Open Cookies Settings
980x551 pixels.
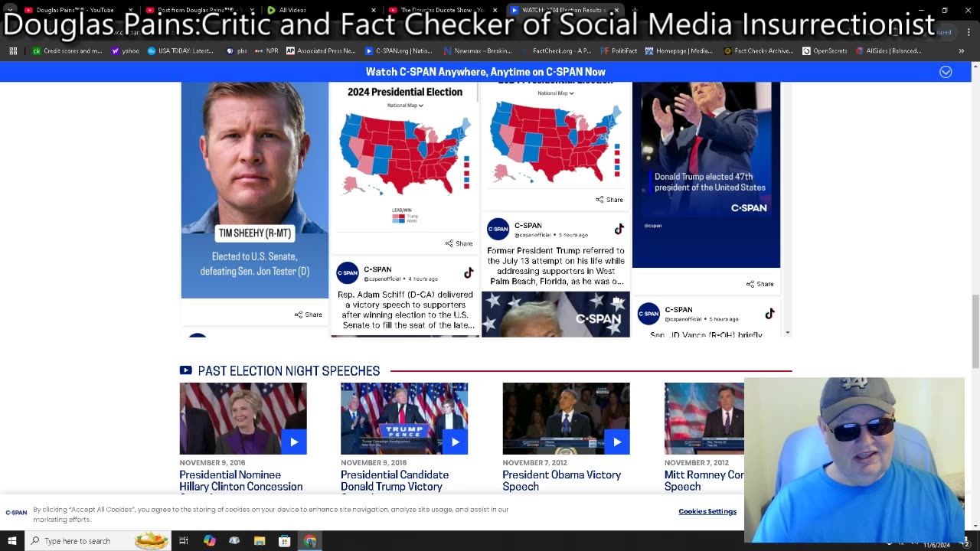click(707, 511)
